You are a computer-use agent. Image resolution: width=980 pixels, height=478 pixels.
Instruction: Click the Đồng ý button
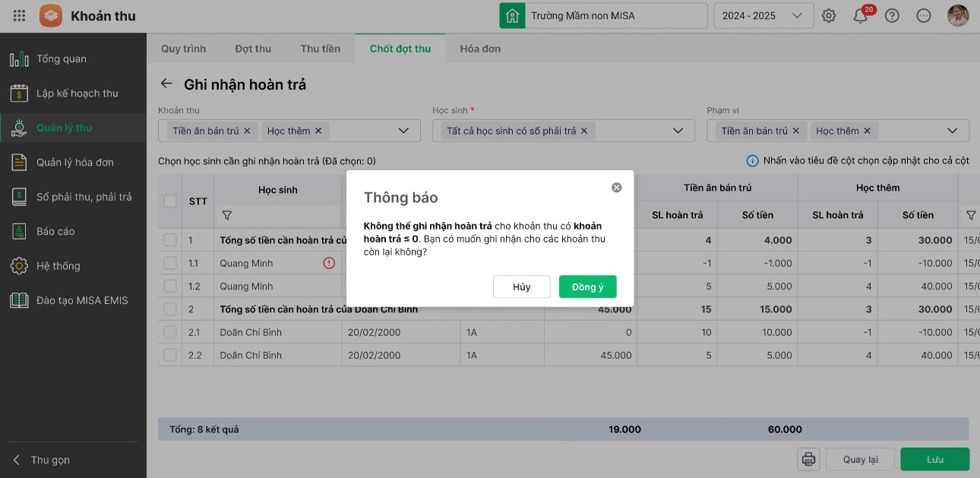tap(587, 286)
